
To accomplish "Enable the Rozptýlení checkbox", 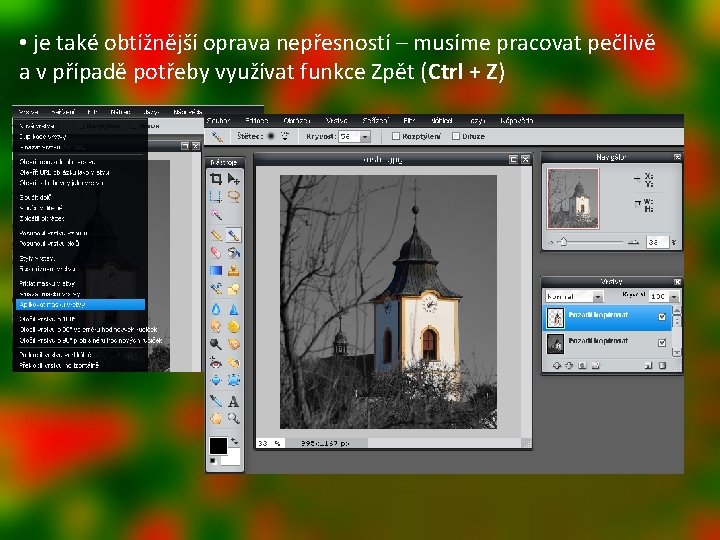I will [x=395, y=136].
